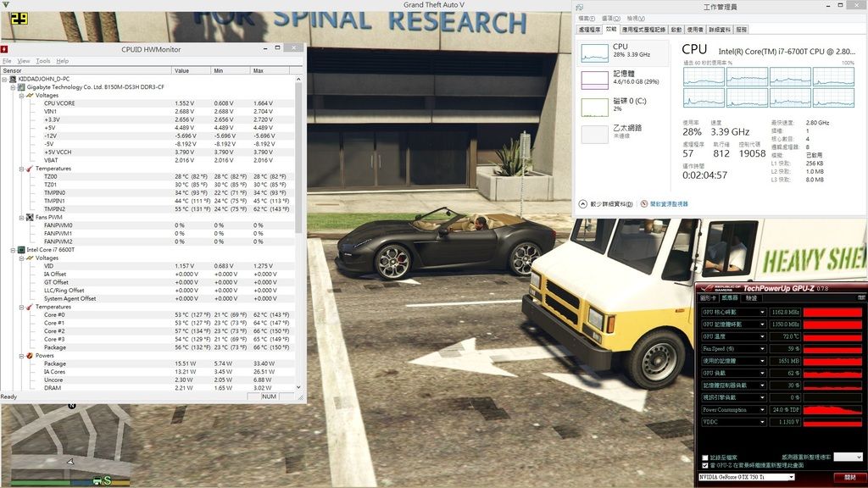Click the HWMonitor scrollbar up arrow

[x=299, y=79]
